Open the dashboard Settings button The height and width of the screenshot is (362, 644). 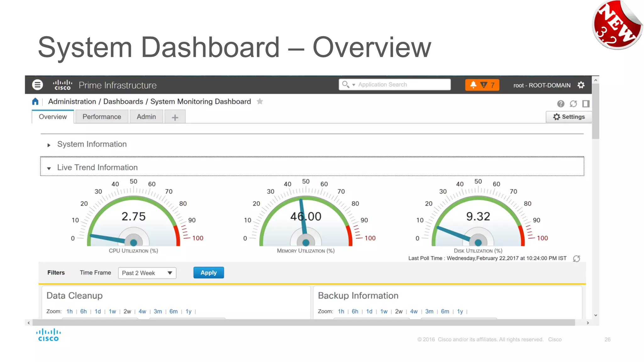(x=569, y=117)
